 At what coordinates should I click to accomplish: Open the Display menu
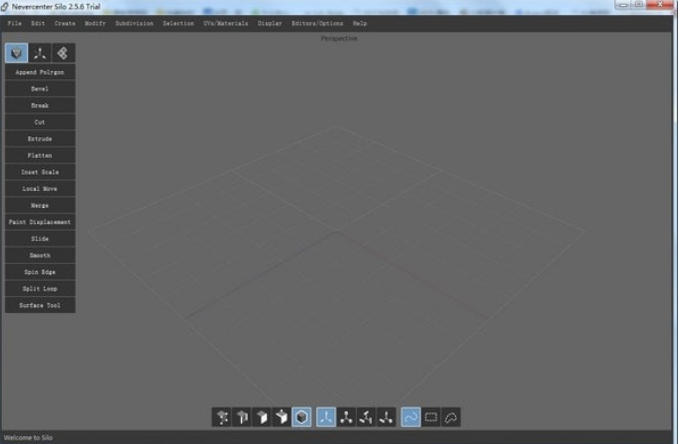pos(269,22)
